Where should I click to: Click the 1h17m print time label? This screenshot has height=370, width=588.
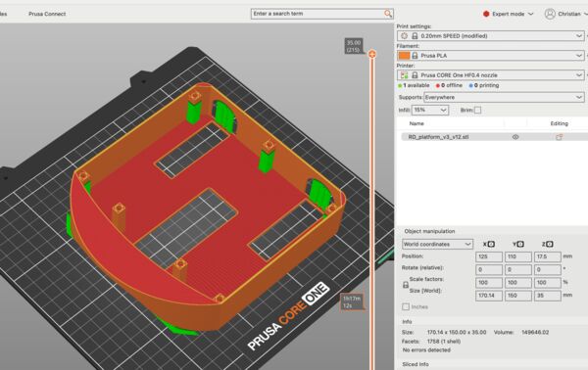pyautogui.click(x=352, y=301)
